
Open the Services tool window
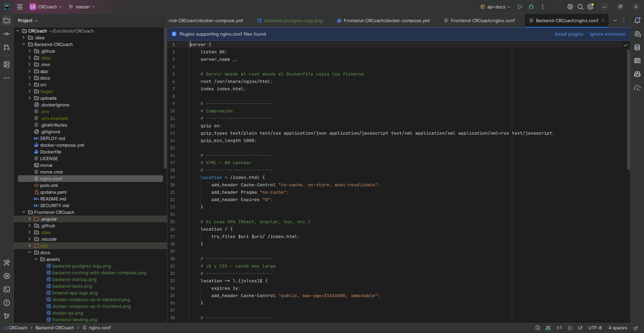(7, 276)
